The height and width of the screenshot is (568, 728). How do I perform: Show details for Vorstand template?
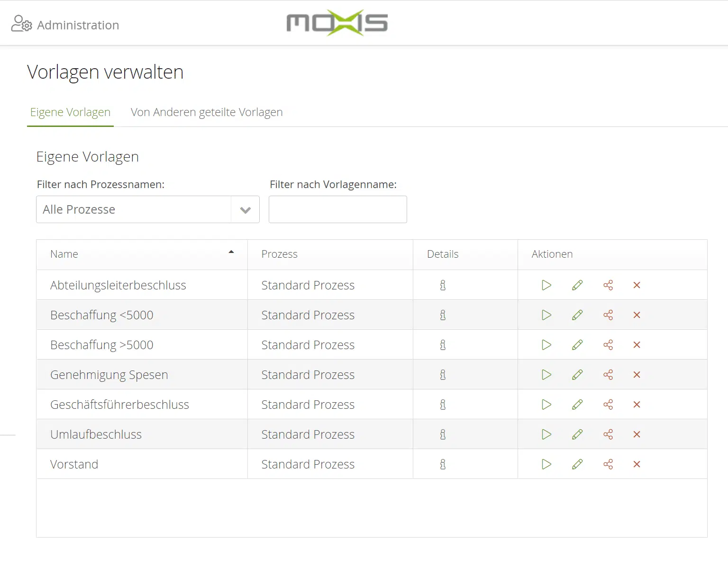click(x=443, y=464)
